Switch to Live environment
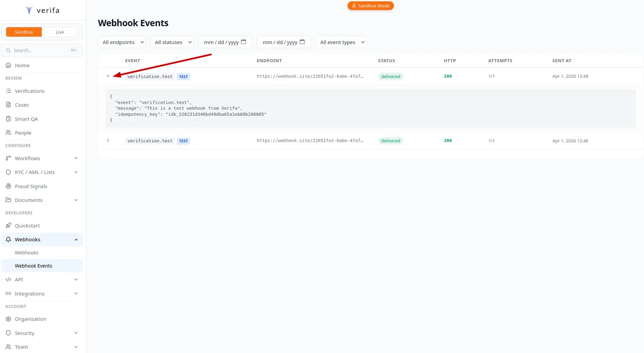This screenshot has width=644, height=353. pos(60,32)
